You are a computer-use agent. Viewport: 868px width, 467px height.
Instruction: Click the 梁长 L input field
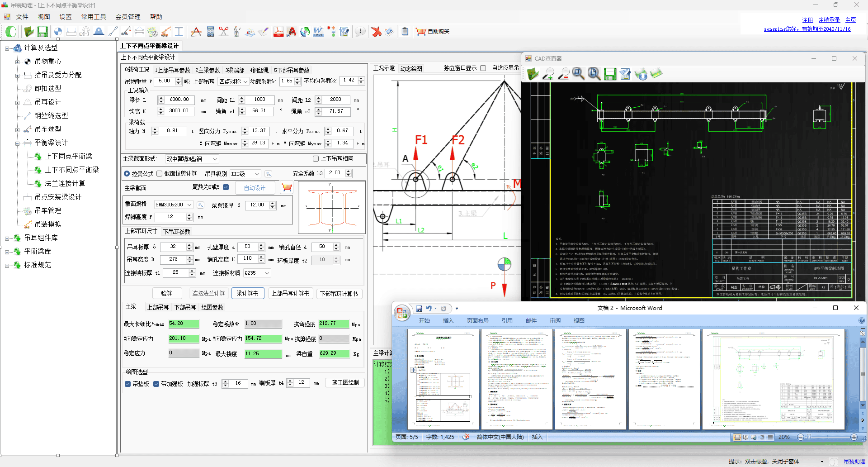tap(179, 100)
